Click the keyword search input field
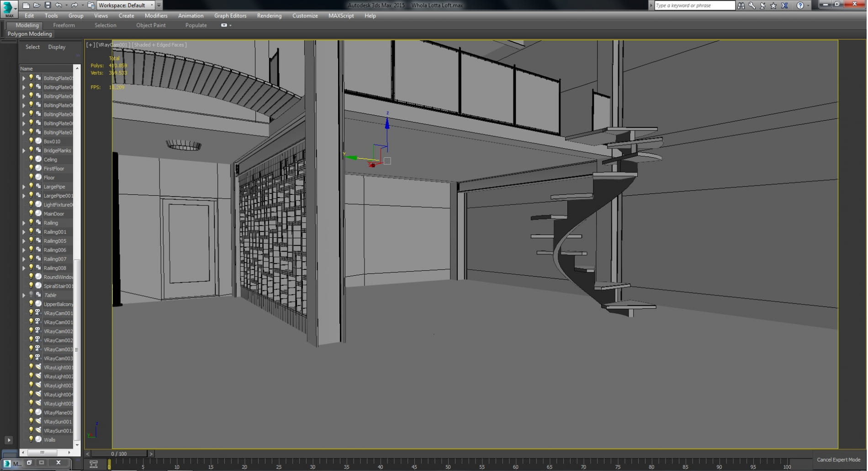 (x=694, y=5)
